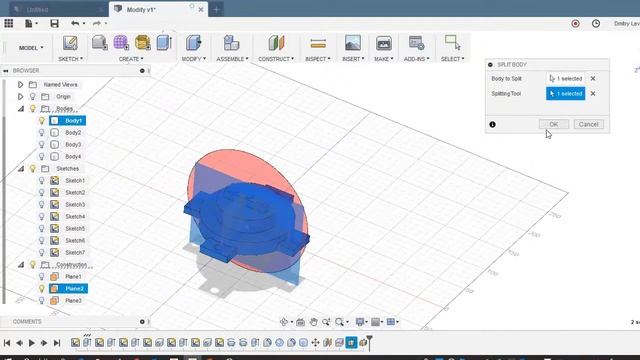
Task: Collapse the Sketches folder
Action: [20, 169]
